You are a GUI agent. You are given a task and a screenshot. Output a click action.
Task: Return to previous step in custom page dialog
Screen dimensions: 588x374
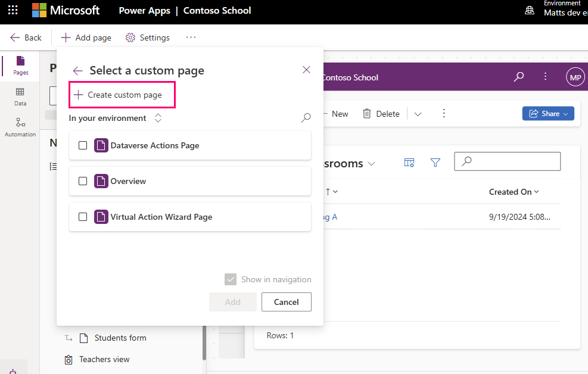pyautogui.click(x=77, y=70)
